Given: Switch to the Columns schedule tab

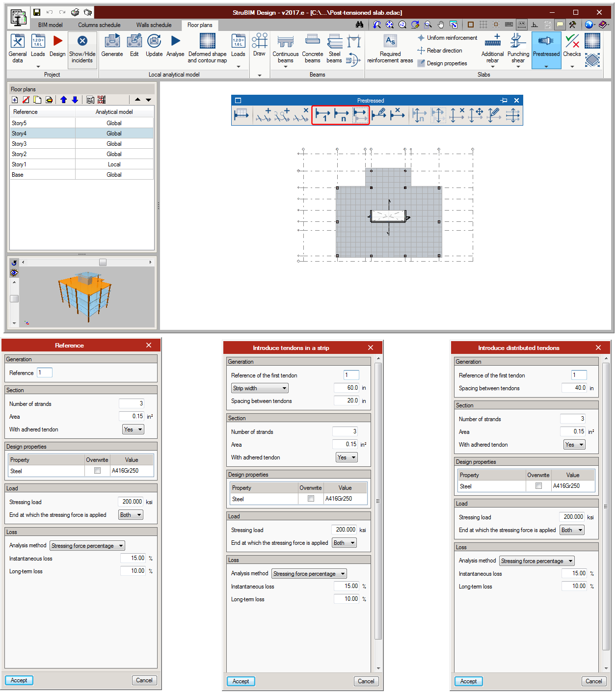Looking at the screenshot, I should pos(99,25).
